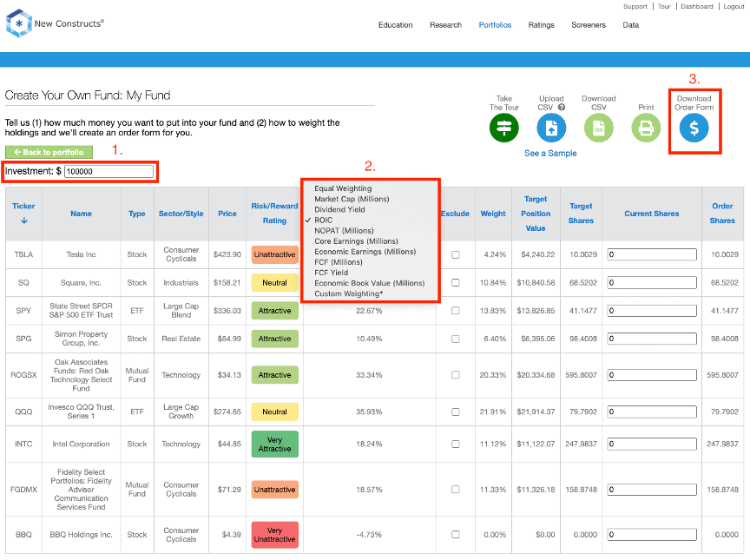This screenshot has height=560, width=750.
Task: Click the Upload CSV icon
Action: click(551, 128)
